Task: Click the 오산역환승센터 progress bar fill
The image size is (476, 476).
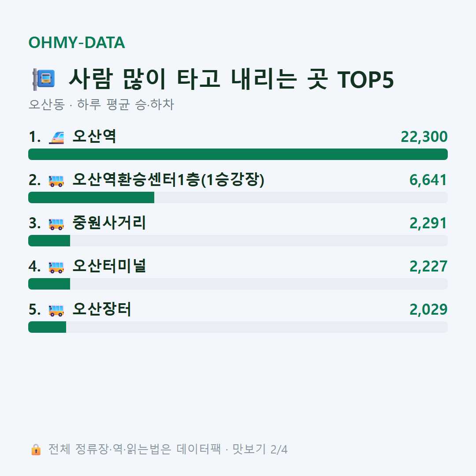Action: 91,197
